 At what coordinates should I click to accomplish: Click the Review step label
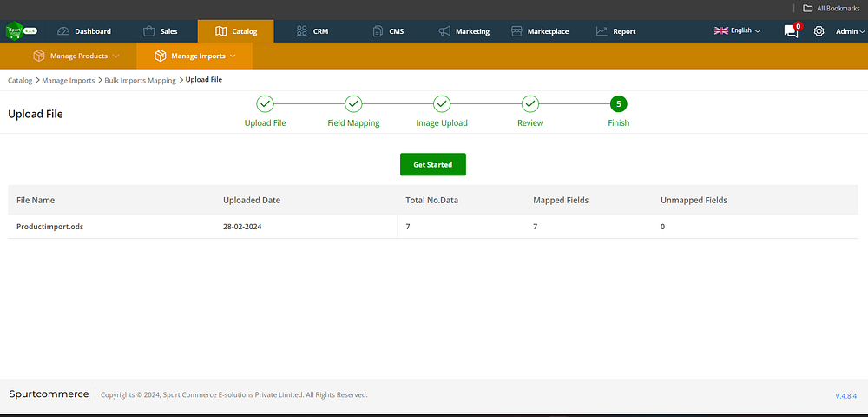(x=530, y=123)
